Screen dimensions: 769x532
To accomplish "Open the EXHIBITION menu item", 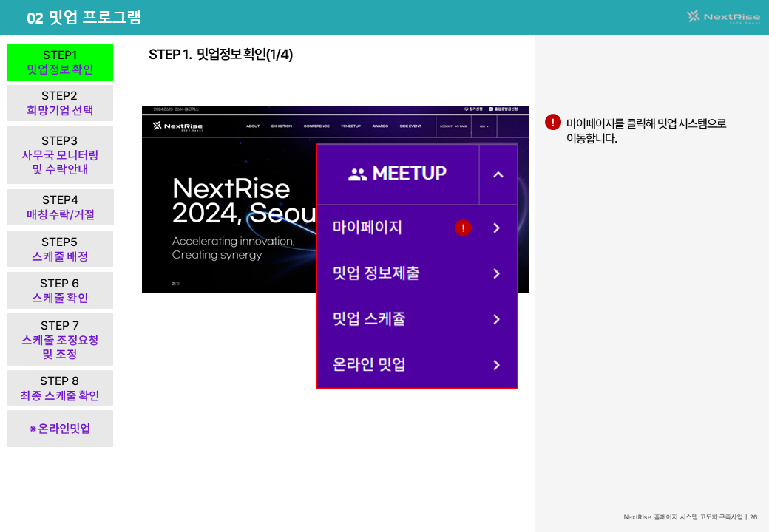I will [282, 126].
